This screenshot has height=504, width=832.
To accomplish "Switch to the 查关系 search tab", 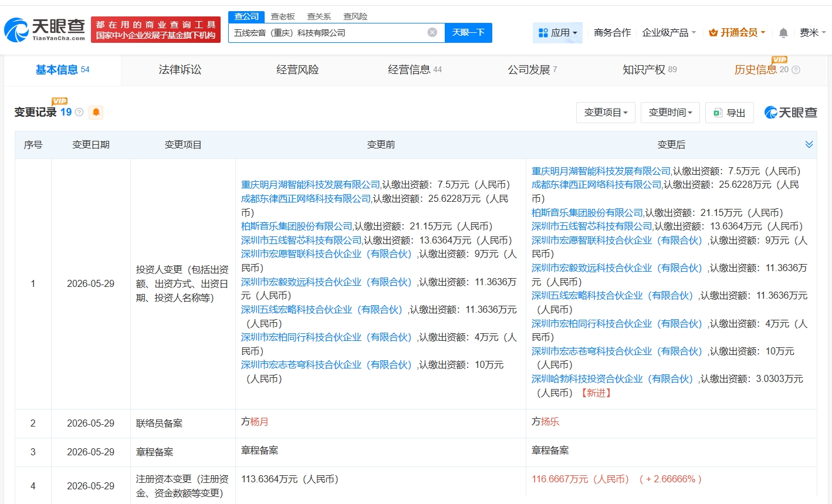I will click(x=319, y=16).
